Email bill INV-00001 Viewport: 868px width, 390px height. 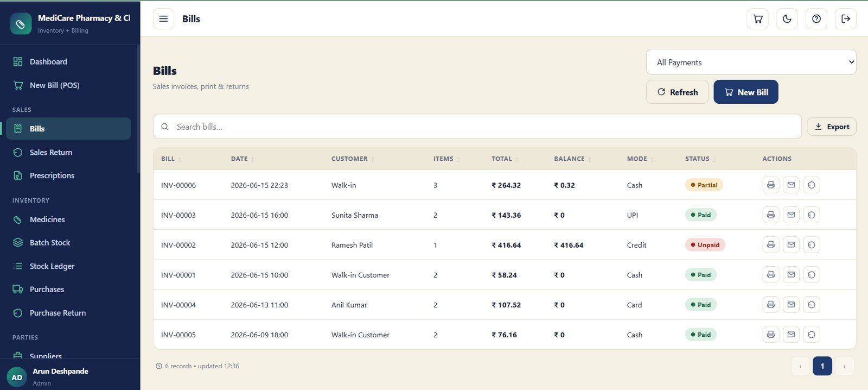click(x=791, y=275)
